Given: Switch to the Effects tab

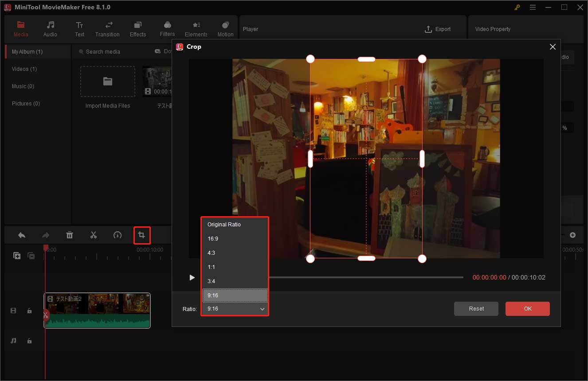Looking at the screenshot, I should (x=138, y=29).
